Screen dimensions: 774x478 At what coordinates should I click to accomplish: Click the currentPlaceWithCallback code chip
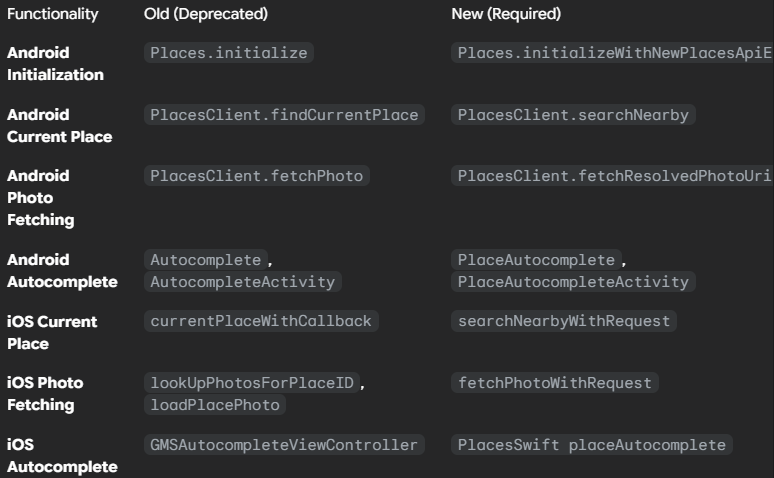tap(263, 322)
